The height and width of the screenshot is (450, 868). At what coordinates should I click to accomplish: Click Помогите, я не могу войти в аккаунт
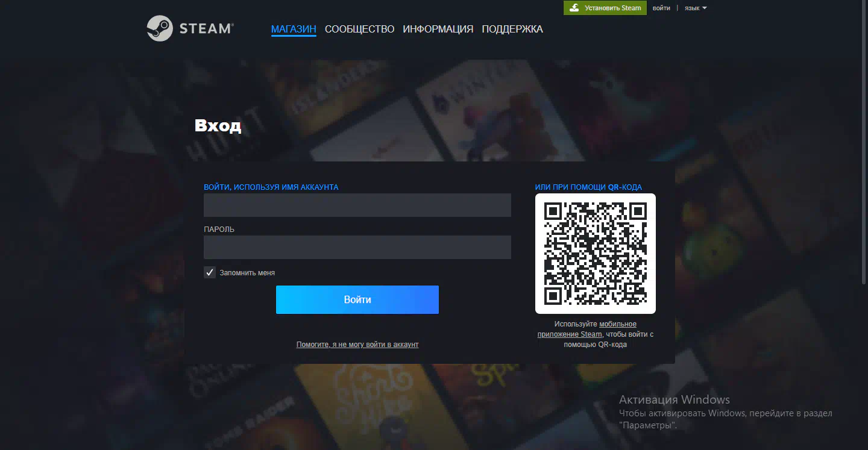click(357, 345)
